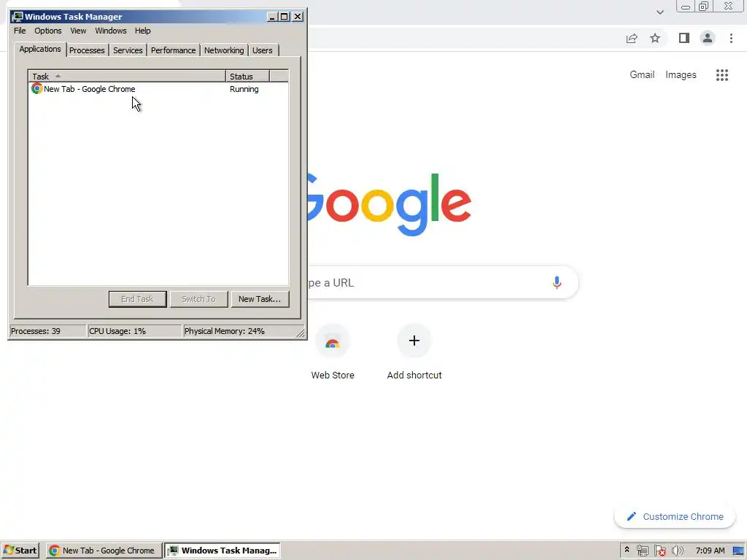Click Task Manager title bar icon

[x=18, y=17]
